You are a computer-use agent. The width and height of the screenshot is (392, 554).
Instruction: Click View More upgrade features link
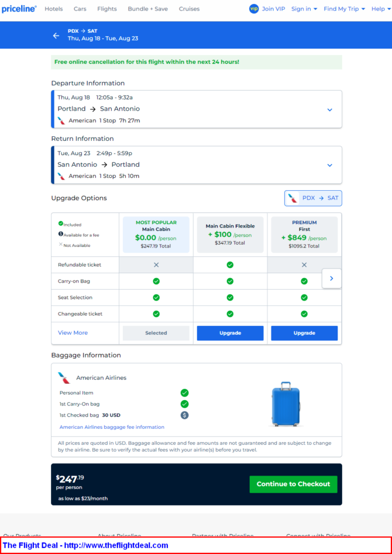(x=73, y=333)
